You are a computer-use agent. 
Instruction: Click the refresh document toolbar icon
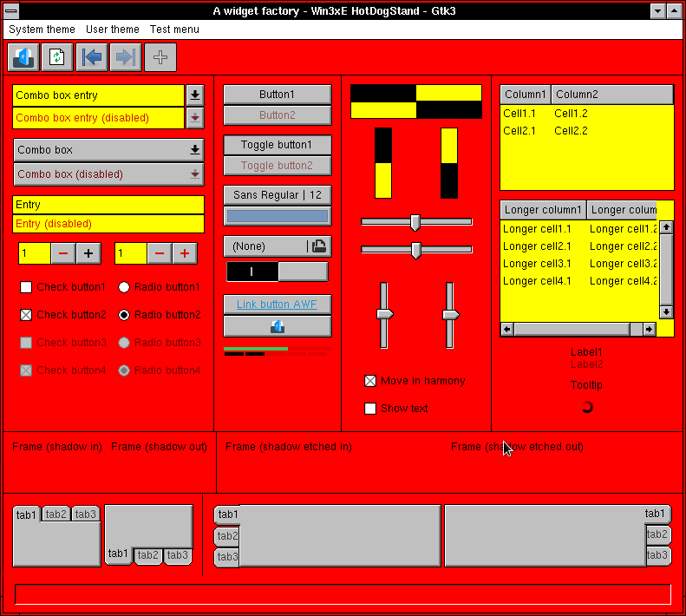(x=57, y=57)
